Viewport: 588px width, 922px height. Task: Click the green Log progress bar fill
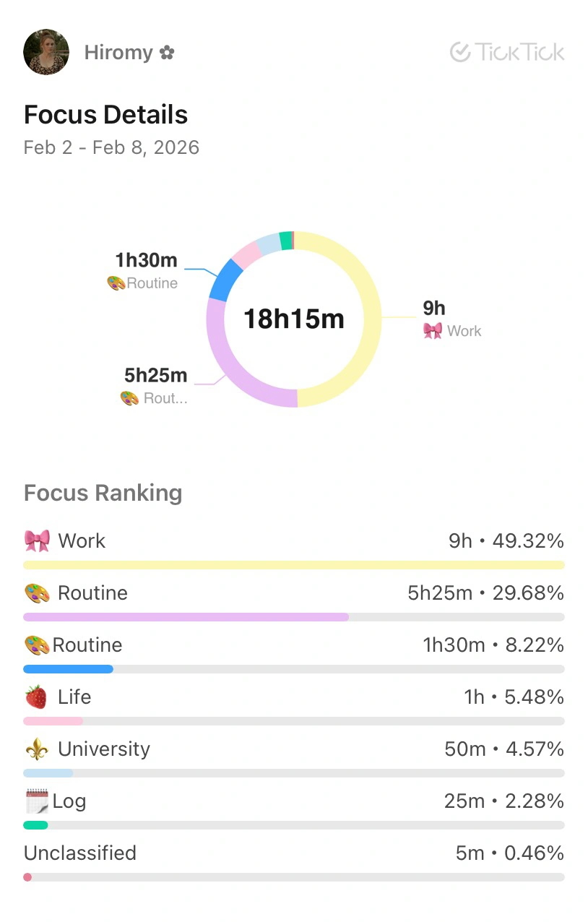(x=35, y=825)
